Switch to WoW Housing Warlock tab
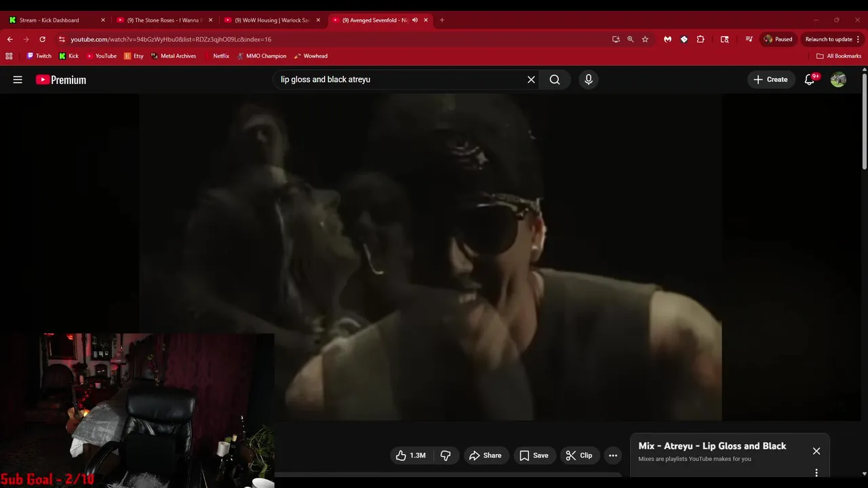The width and height of the screenshot is (868, 488). tap(273, 20)
